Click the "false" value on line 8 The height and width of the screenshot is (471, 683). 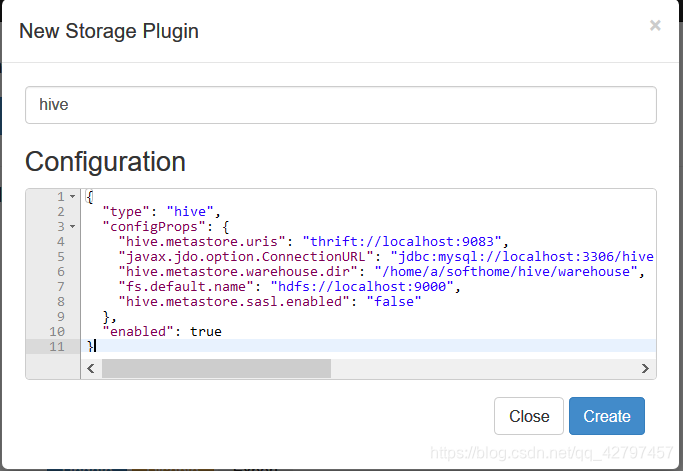click(394, 302)
